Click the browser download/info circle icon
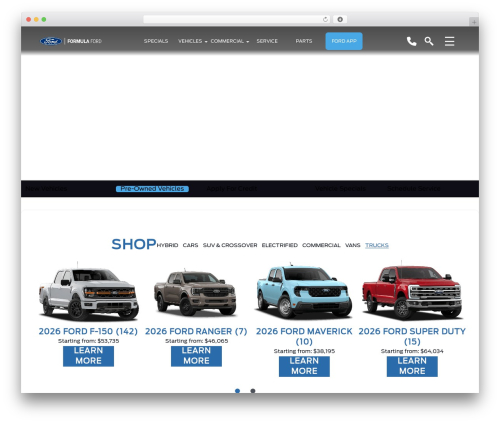The image size is (500, 423). pyautogui.click(x=340, y=19)
